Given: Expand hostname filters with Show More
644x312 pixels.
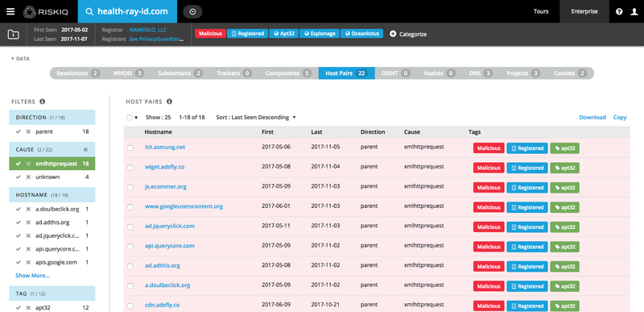Looking at the screenshot, I should 32,276.
